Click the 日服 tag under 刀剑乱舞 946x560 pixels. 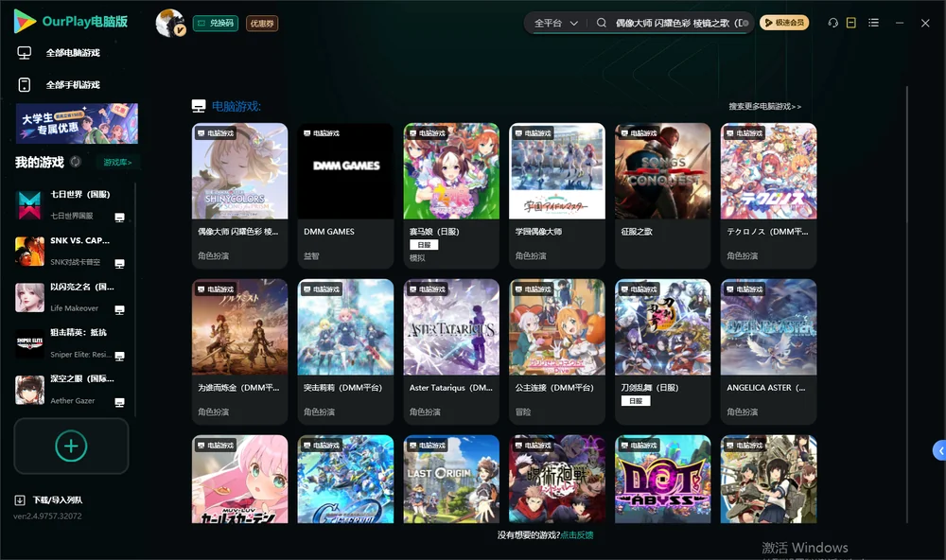[636, 401]
